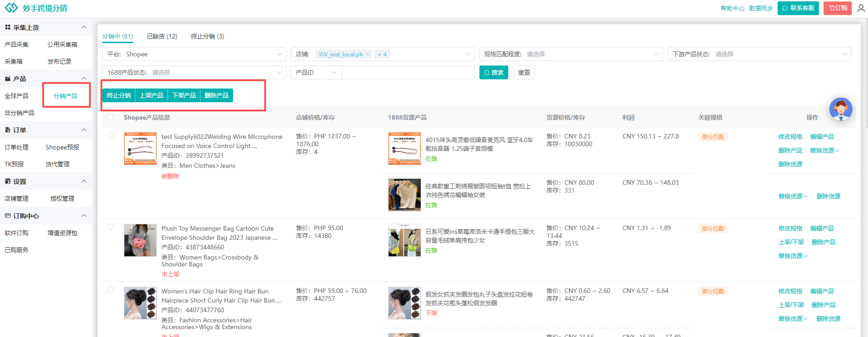Collapse the 订单 sidebar section

pyautogui.click(x=84, y=130)
